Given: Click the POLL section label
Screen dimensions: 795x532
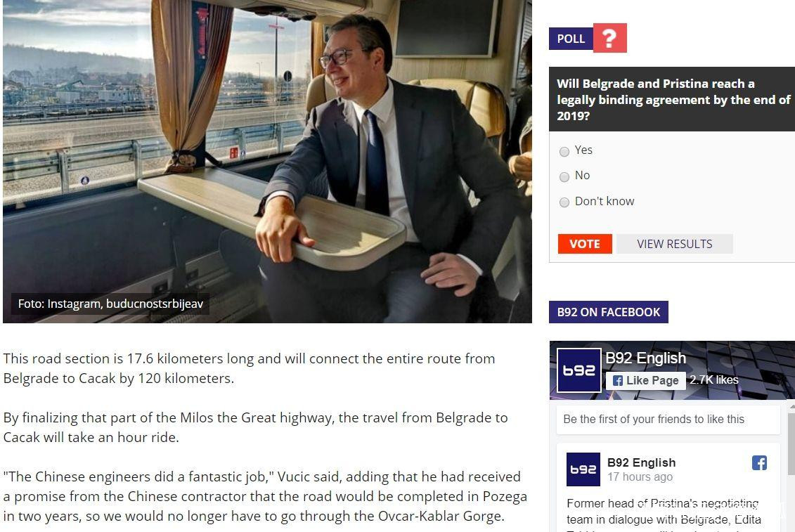Looking at the screenshot, I should (571, 39).
